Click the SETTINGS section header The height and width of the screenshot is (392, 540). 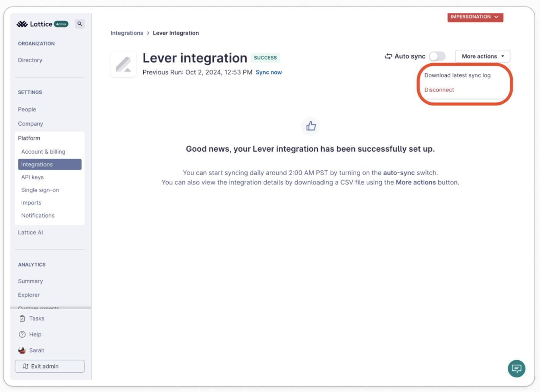[x=30, y=92]
